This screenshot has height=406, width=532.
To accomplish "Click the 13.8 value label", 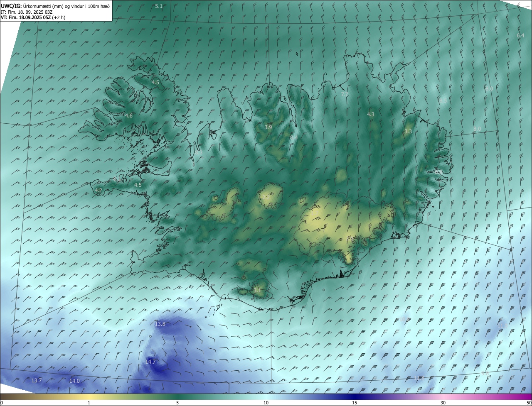I will [x=160, y=324].
